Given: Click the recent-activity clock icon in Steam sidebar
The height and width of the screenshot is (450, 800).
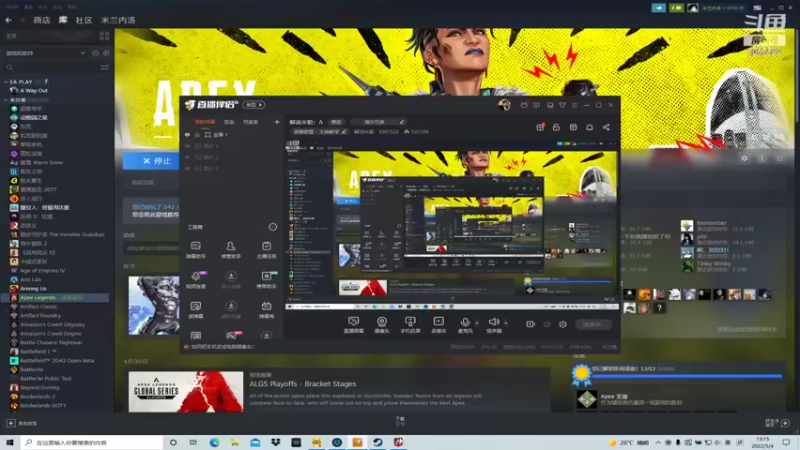Looking at the screenshot, I should (x=95, y=53).
